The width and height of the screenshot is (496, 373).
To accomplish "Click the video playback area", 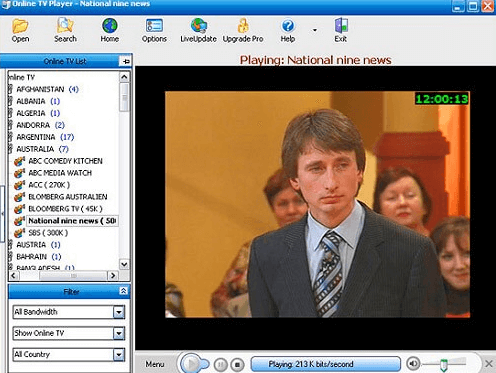I will tap(317, 204).
